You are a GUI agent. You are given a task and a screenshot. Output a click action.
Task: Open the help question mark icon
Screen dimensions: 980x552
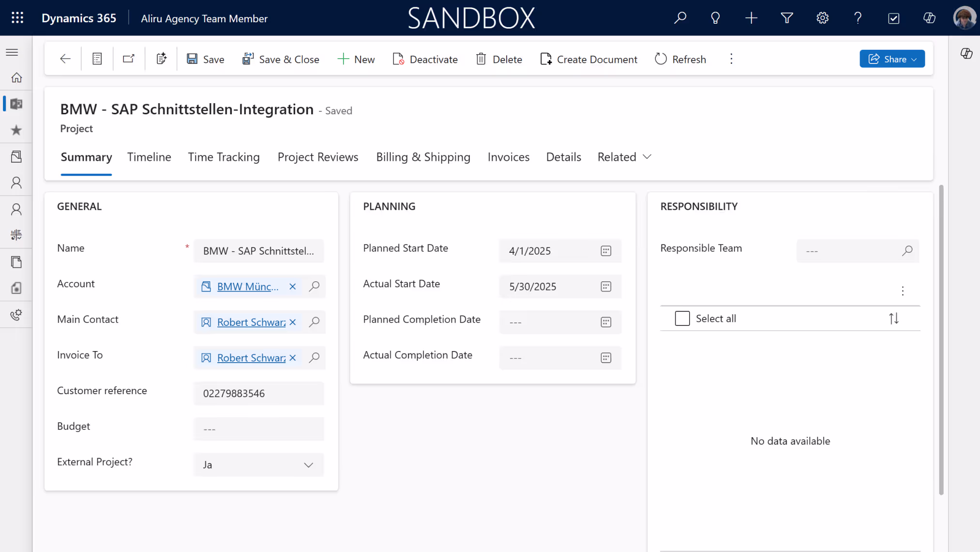[x=858, y=18]
